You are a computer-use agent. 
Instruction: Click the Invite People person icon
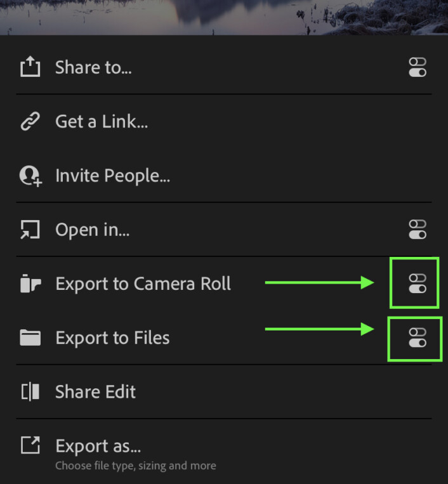point(30,176)
